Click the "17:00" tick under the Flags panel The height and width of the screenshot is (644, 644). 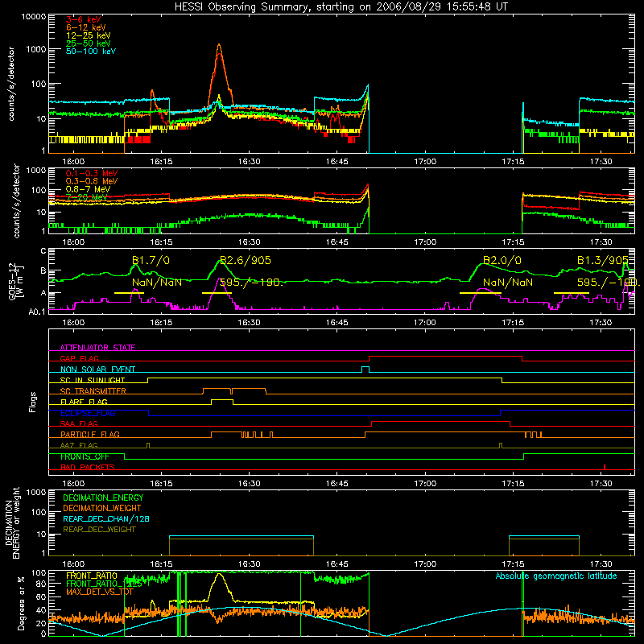425,484
